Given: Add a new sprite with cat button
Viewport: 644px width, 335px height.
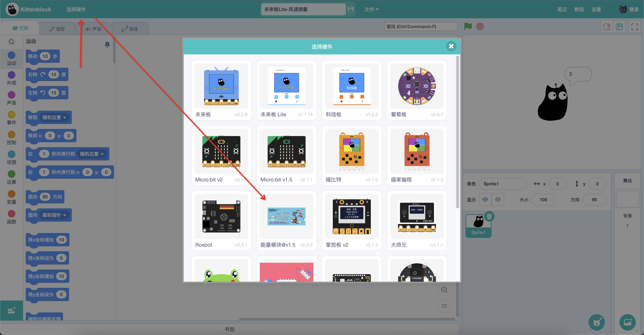Looking at the screenshot, I should [596, 322].
